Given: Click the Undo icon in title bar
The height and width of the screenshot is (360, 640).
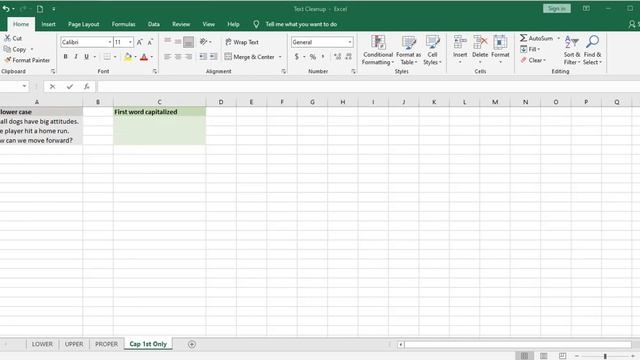Looking at the screenshot, I should pyautogui.click(x=6, y=9).
